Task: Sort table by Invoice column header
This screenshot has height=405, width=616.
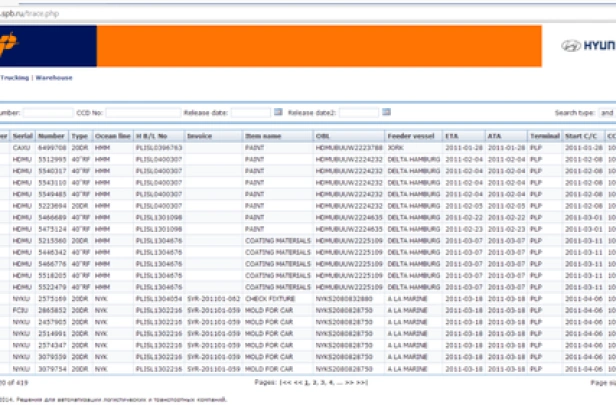Action: 200,134
